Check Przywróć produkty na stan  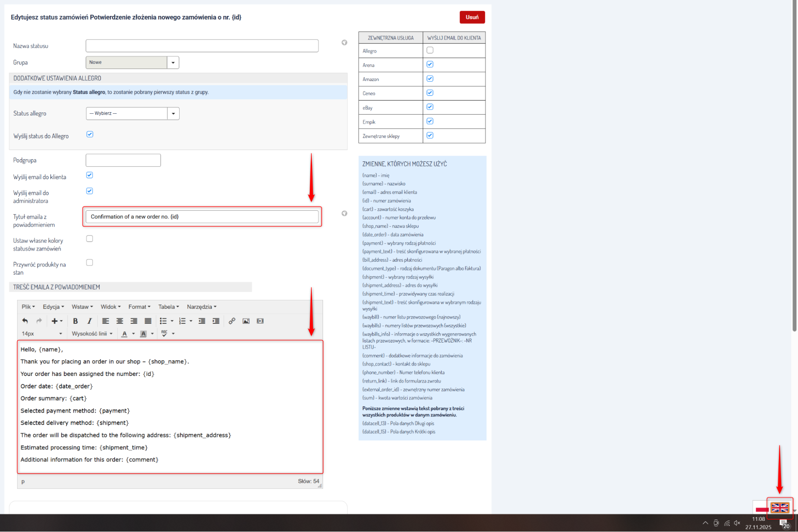(x=89, y=263)
